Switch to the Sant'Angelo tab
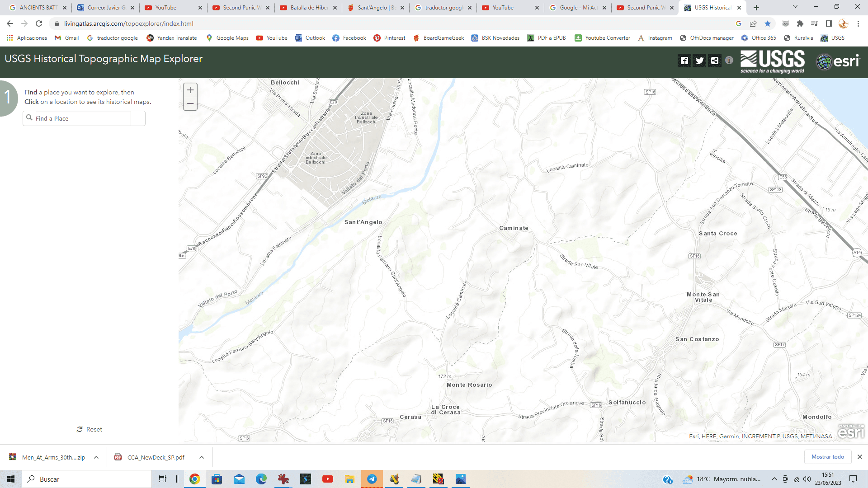The image size is (868, 488). pos(373,8)
